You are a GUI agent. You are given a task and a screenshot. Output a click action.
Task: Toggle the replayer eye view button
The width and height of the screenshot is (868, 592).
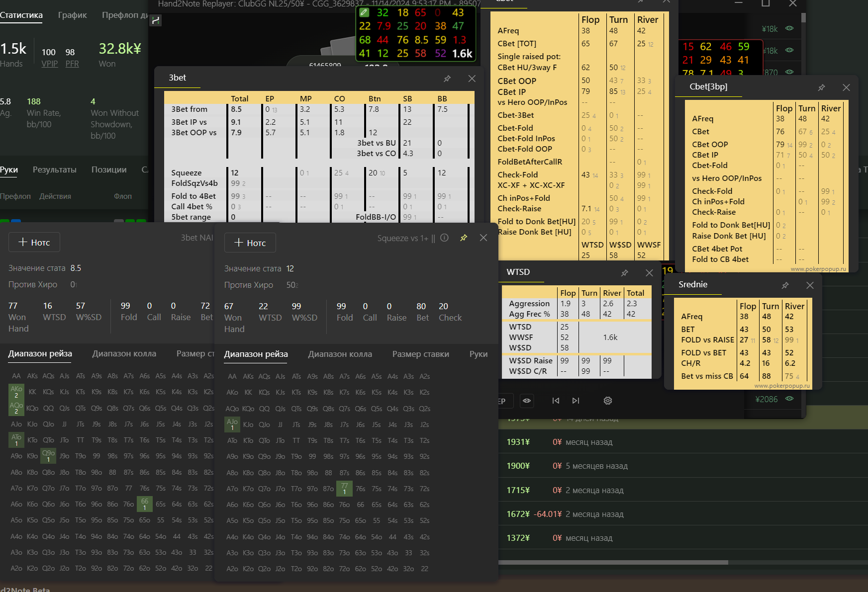527,401
